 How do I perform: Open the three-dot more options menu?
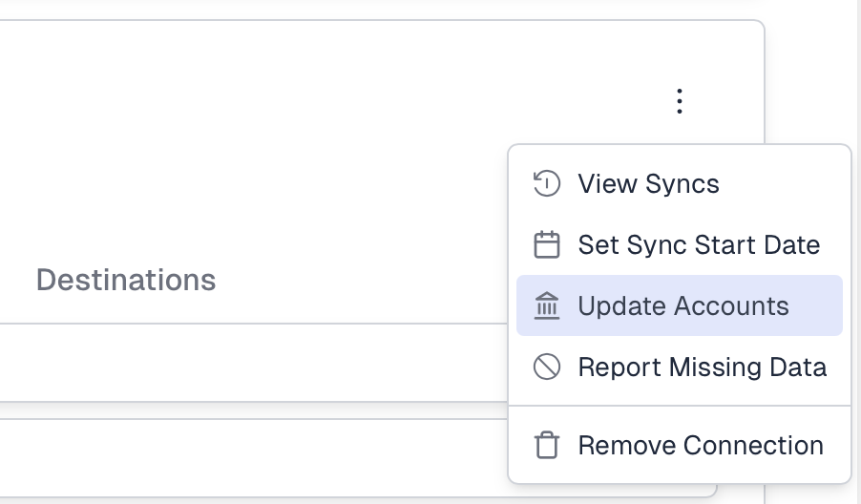(679, 100)
